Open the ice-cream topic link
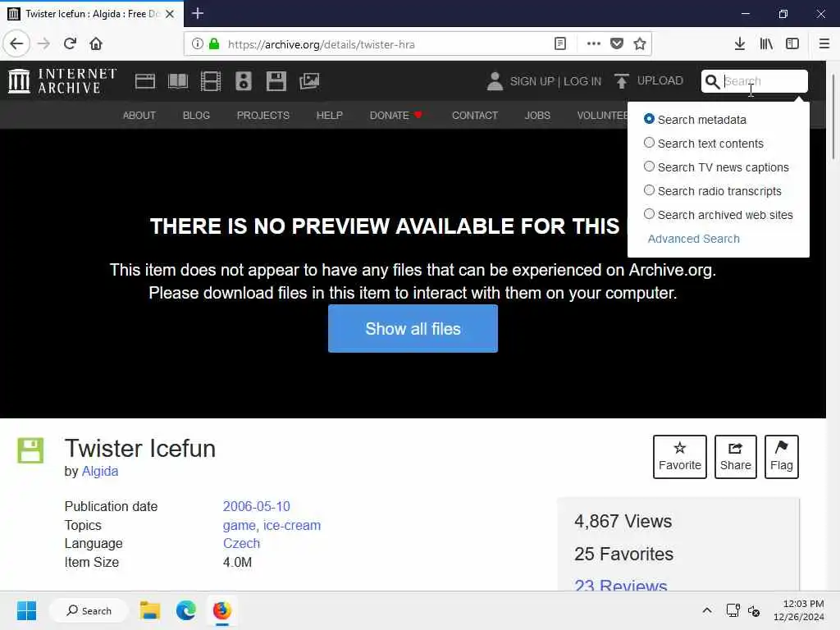The width and height of the screenshot is (840, 630). point(292,526)
